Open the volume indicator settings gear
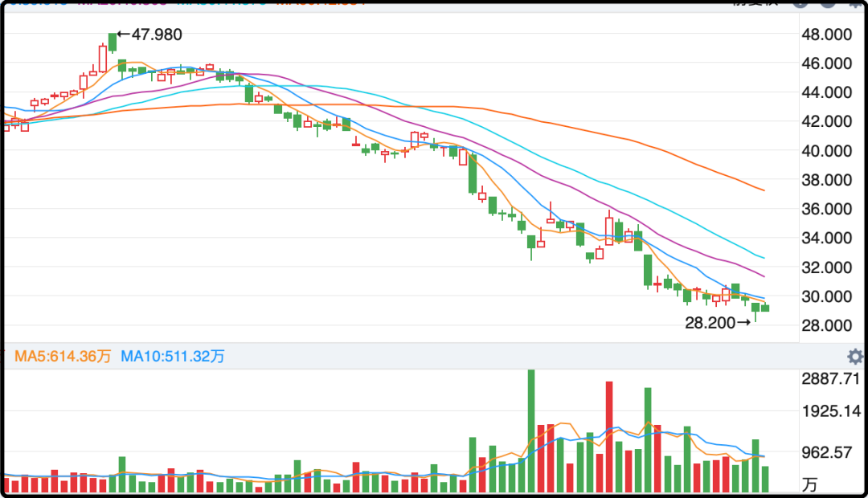Screen dimensions: 868x498 coord(855,357)
